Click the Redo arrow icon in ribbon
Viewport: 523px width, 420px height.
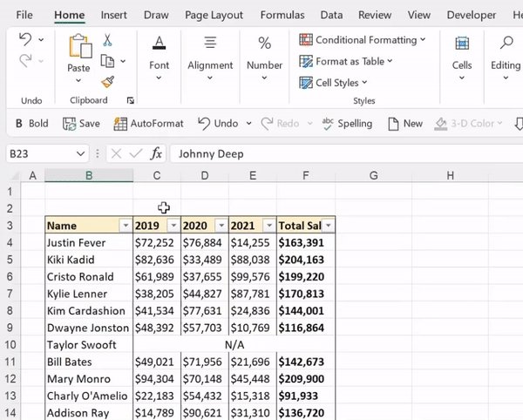coord(25,61)
